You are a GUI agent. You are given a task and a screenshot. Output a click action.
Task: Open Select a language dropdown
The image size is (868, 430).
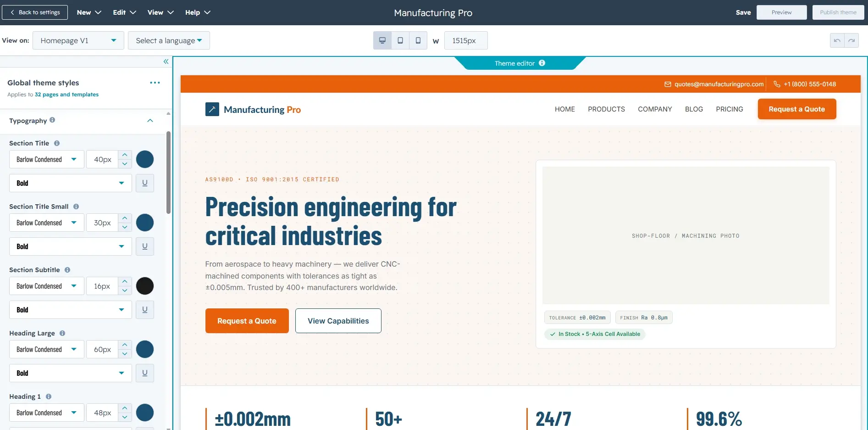pyautogui.click(x=169, y=40)
